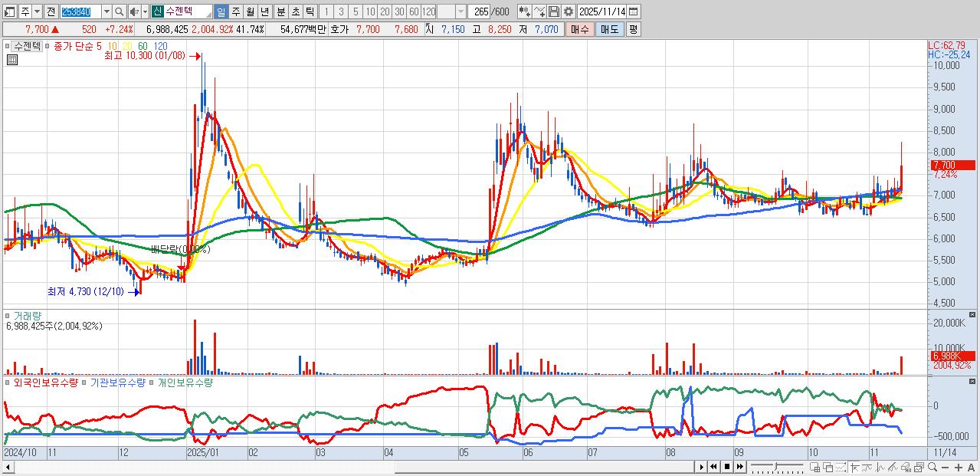Click the 매수 buy button

[x=579, y=29]
